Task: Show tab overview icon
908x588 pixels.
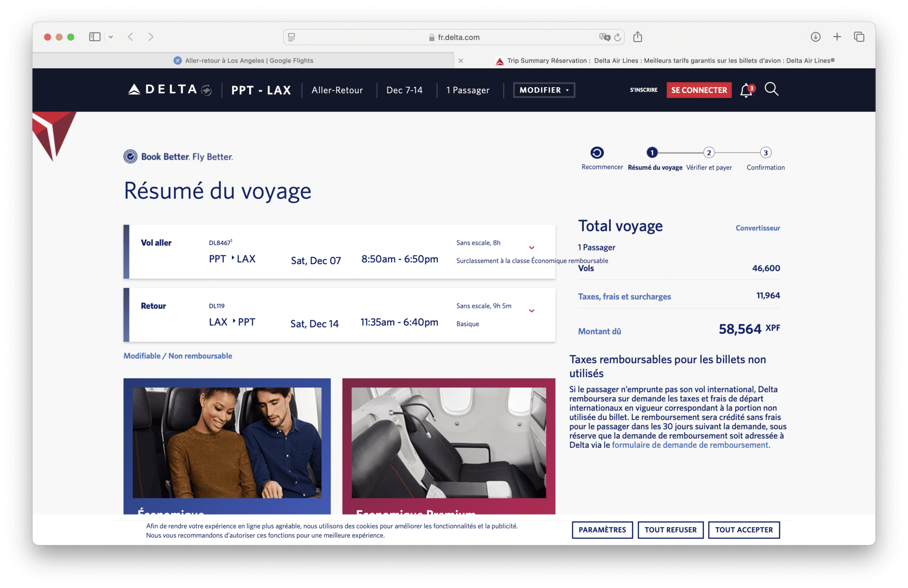Action: click(x=859, y=37)
